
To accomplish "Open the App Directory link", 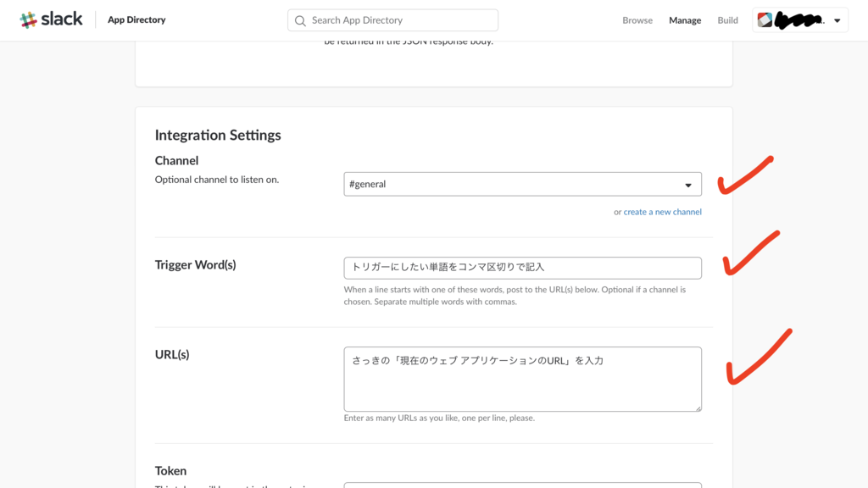I will pyautogui.click(x=136, y=19).
